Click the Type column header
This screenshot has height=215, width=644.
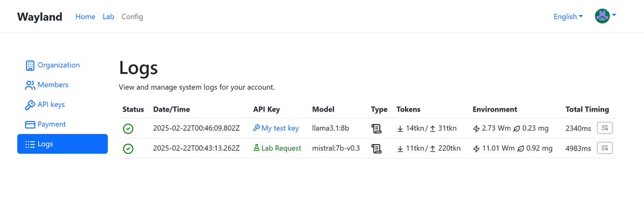pyautogui.click(x=379, y=109)
